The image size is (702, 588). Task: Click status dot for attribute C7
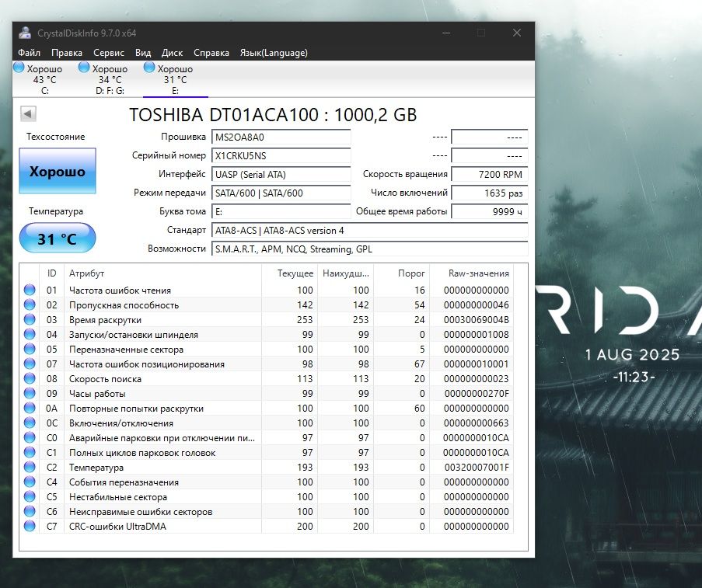(x=30, y=526)
